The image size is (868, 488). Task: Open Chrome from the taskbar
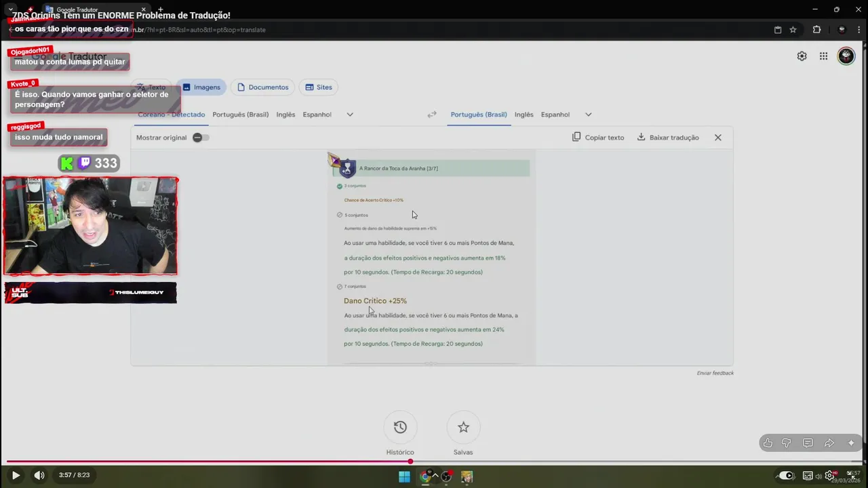[425, 476]
